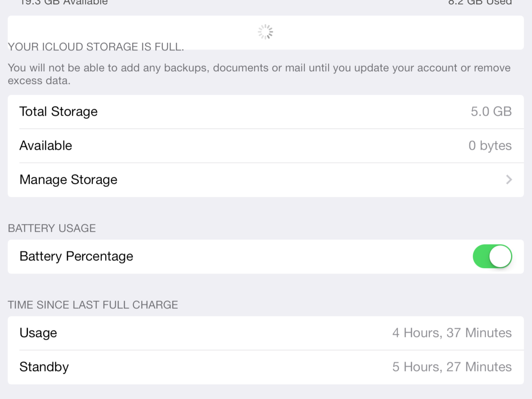This screenshot has height=399, width=532.
Task: Tap the Manage Storage label text
Action: (x=69, y=180)
